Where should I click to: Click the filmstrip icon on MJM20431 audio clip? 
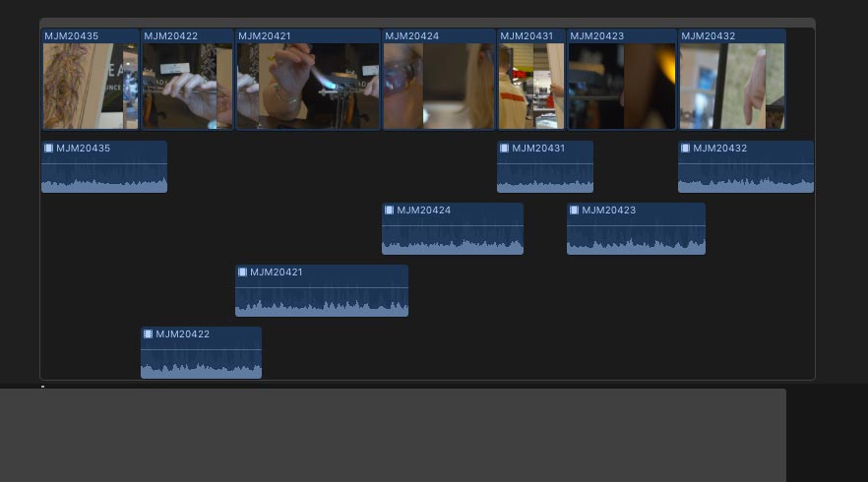504,149
